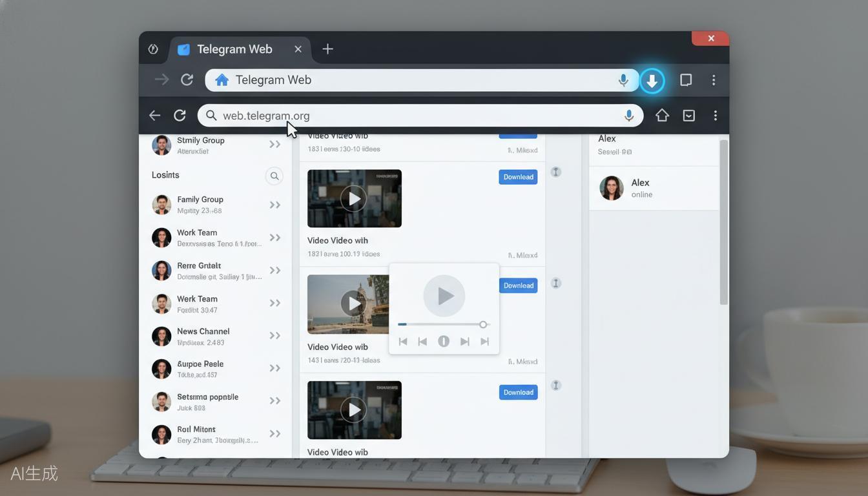Screen dimensions: 868x496
Task: Open the Werk Team chat
Action: pyautogui.click(x=216, y=304)
